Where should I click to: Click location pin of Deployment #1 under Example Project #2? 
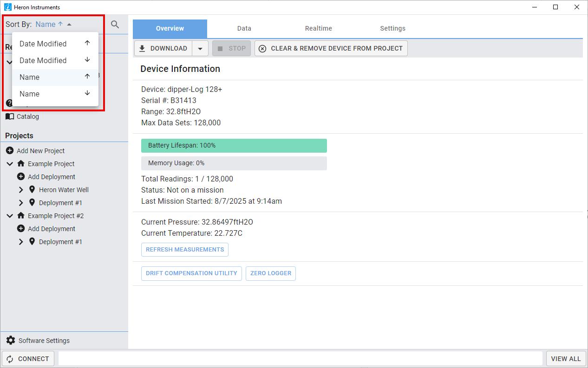coord(32,242)
